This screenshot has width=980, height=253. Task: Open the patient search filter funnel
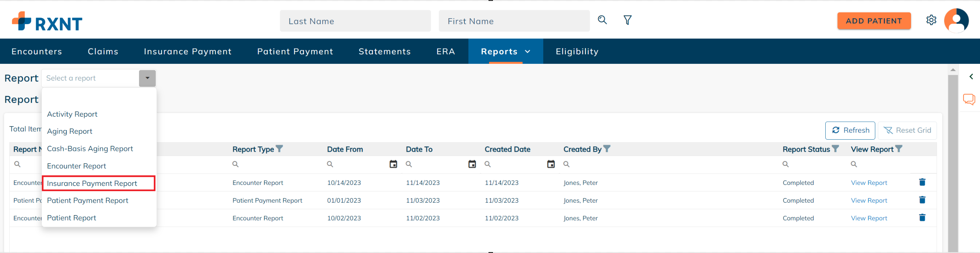point(627,20)
